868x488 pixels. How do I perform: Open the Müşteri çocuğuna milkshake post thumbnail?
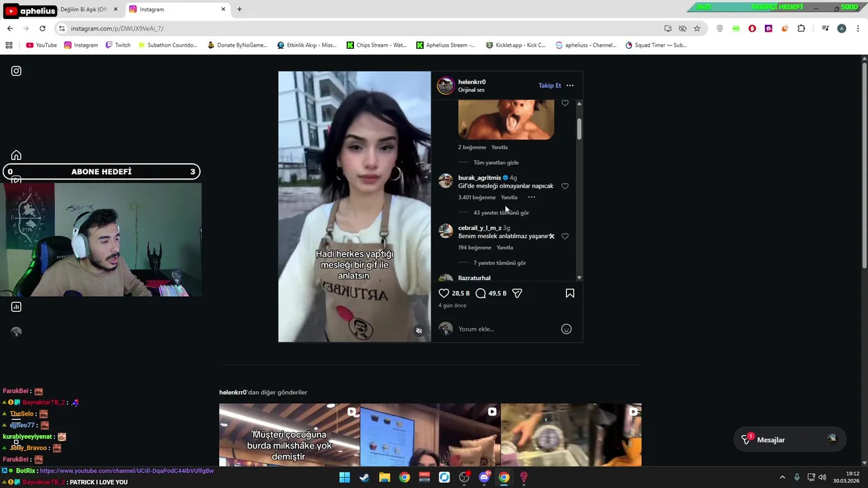(290, 435)
